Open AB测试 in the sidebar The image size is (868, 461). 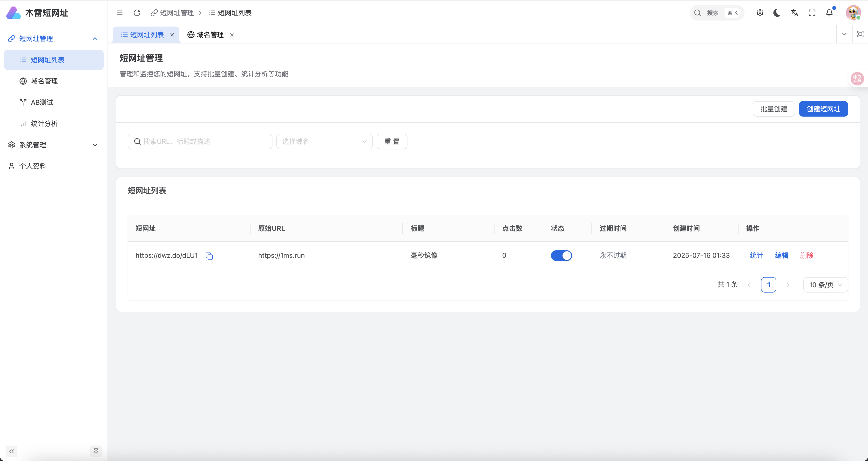(x=42, y=102)
